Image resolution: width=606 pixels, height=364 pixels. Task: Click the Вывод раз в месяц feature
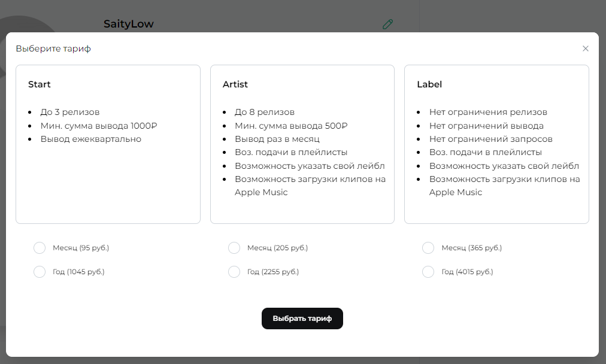tap(277, 139)
